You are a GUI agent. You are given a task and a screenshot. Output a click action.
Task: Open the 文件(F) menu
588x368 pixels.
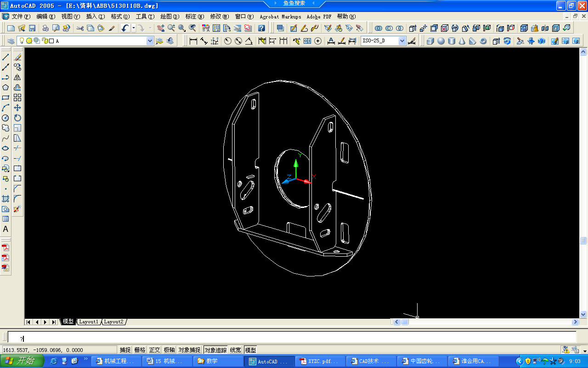click(x=21, y=17)
